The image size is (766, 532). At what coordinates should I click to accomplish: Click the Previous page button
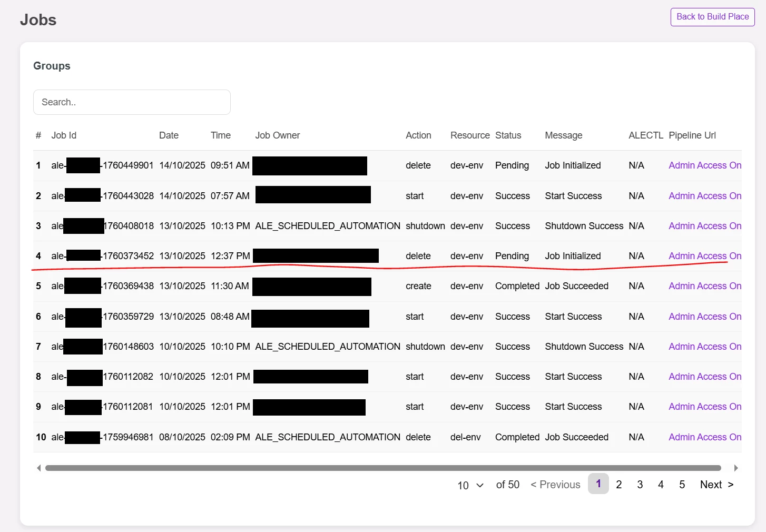pyautogui.click(x=555, y=485)
